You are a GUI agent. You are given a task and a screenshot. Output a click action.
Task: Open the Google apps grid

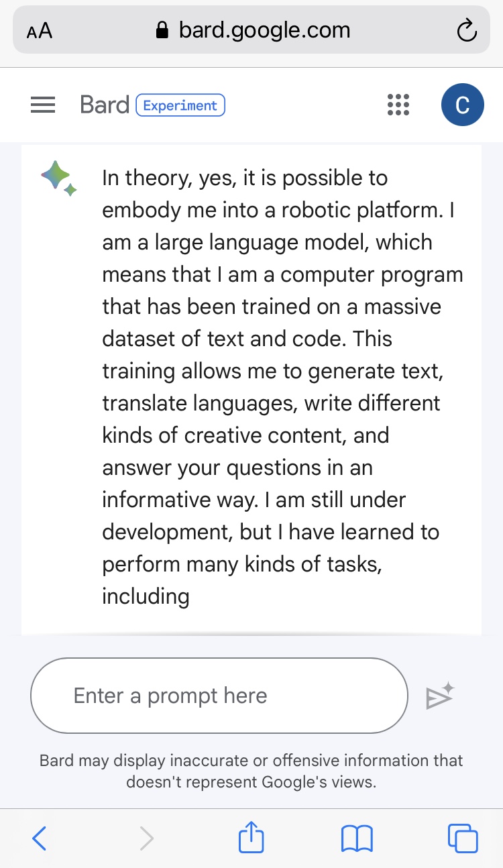tap(398, 105)
